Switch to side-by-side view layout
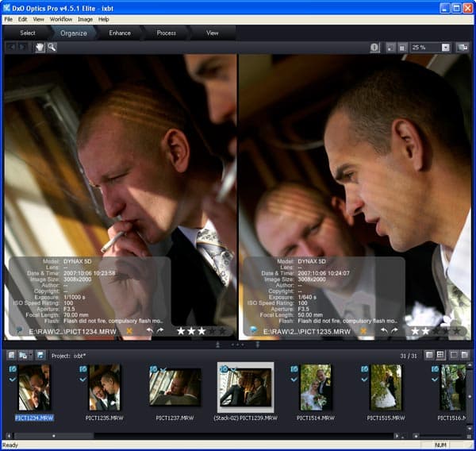The width and height of the screenshot is (476, 451). point(464,355)
